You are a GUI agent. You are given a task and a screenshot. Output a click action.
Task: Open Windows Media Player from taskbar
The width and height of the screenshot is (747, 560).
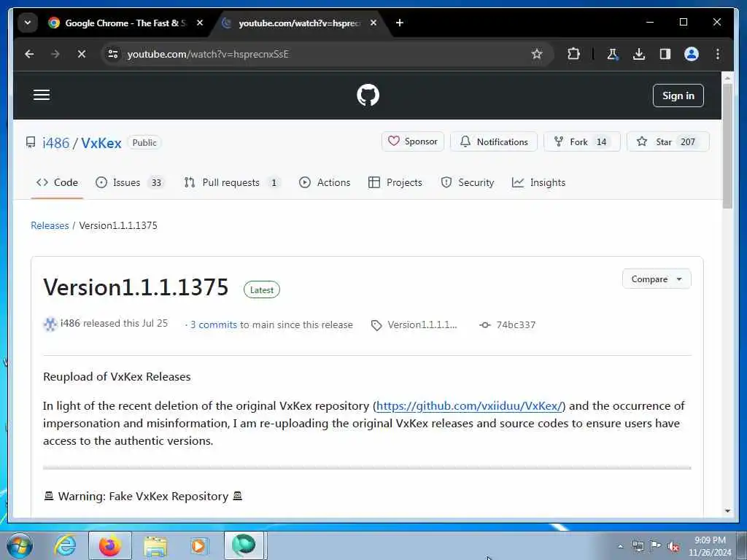tap(199, 545)
